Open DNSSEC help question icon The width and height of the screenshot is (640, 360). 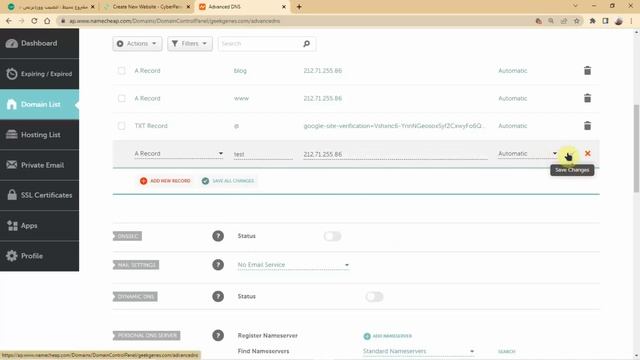tap(218, 236)
